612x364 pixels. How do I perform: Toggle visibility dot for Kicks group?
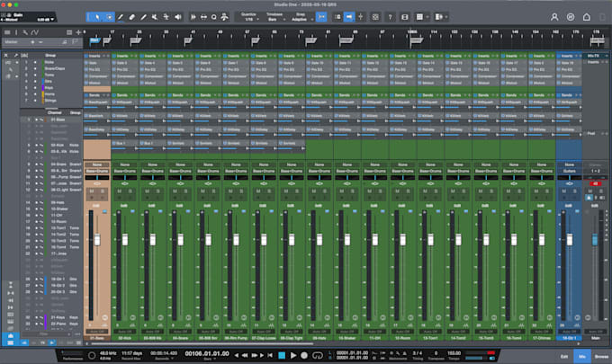(x=35, y=62)
